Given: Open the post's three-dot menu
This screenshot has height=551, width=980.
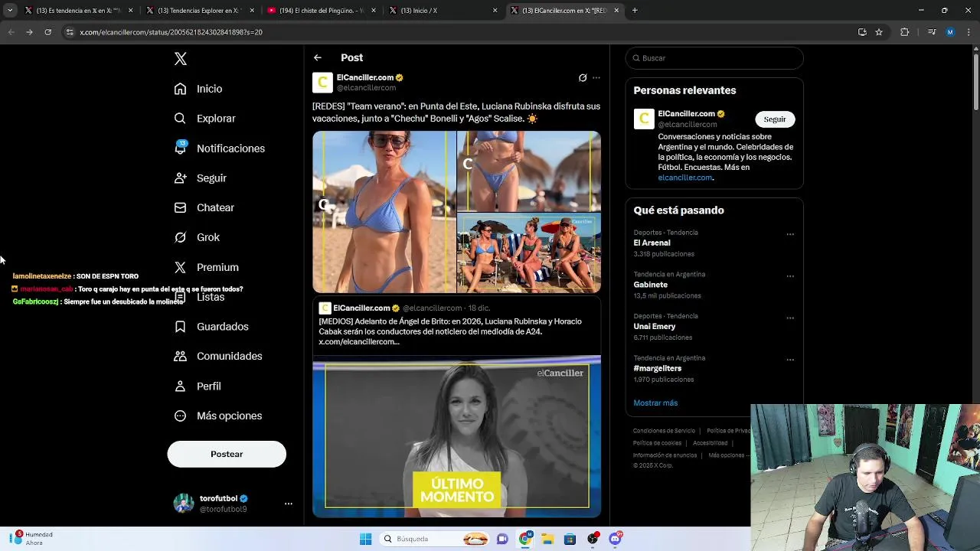Looking at the screenshot, I should pyautogui.click(x=596, y=77).
